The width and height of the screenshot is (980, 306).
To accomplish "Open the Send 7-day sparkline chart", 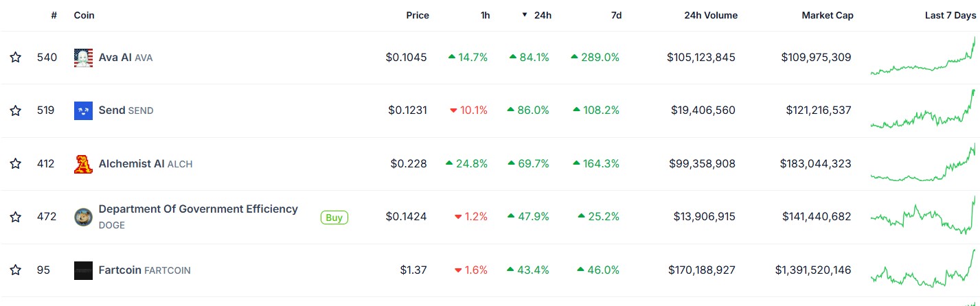I will tap(923, 110).
